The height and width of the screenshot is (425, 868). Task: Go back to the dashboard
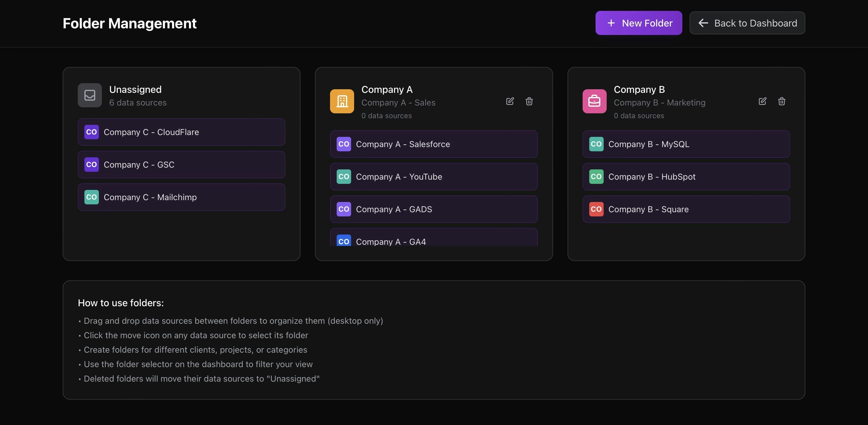(x=747, y=23)
